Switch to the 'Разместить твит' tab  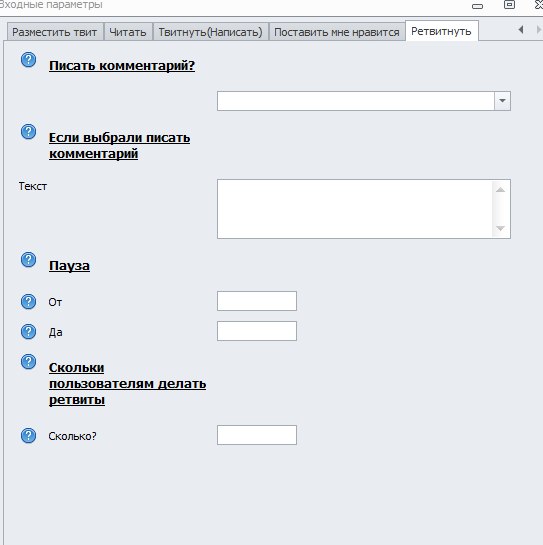[55, 32]
